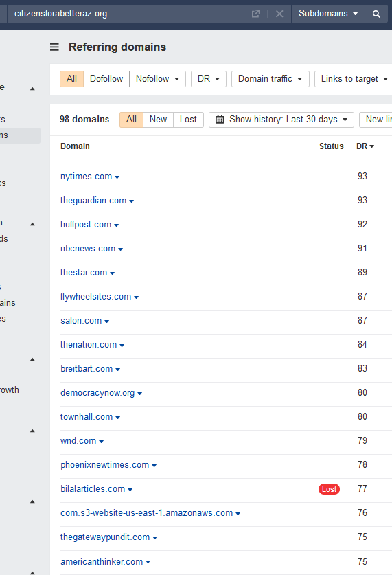
Task: Open the DR filter dropdown
Action: pos(209,79)
